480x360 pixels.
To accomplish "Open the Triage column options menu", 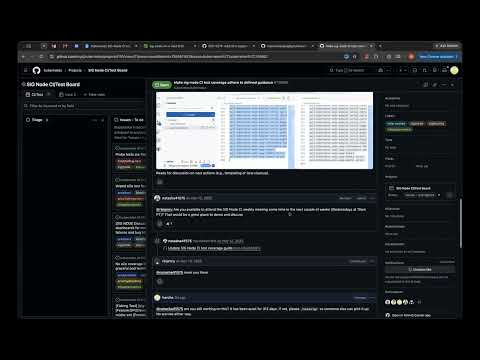I will (95, 120).
